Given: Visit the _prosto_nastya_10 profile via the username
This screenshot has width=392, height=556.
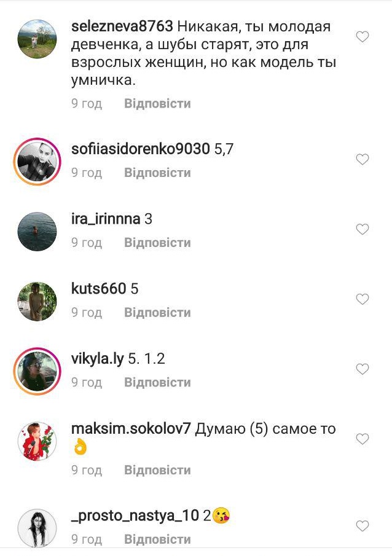Looking at the screenshot, I should coord(135,515).
